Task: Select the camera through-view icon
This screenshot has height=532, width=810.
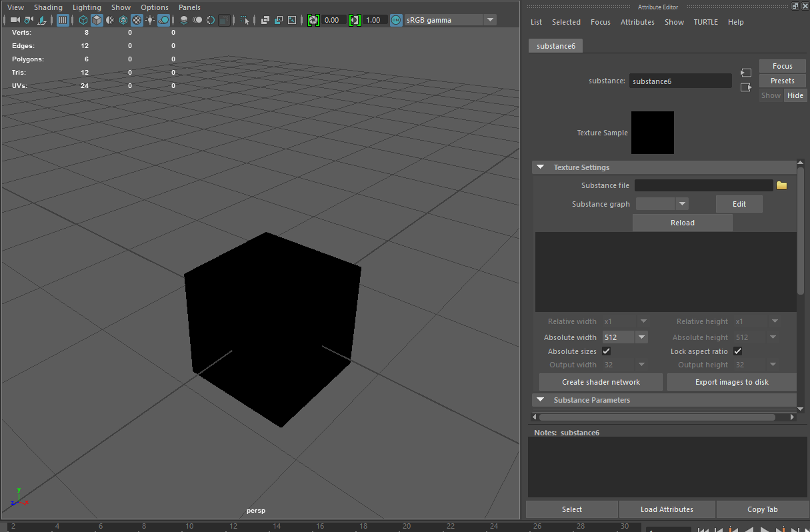Action: 15,19
